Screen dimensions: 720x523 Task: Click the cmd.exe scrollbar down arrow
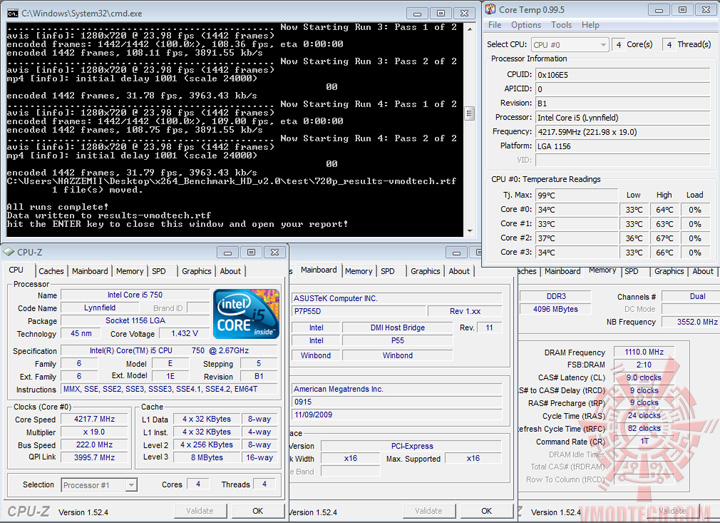click(469, 231)
